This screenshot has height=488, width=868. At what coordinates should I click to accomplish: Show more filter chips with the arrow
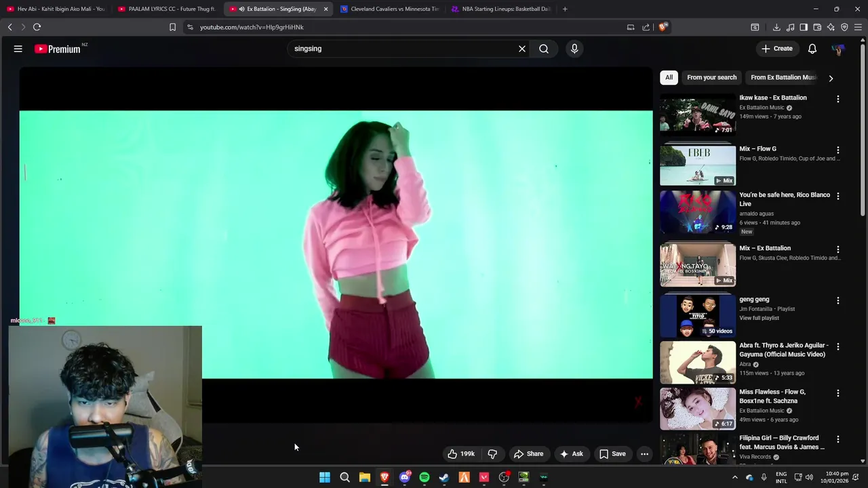coord(831,78)
